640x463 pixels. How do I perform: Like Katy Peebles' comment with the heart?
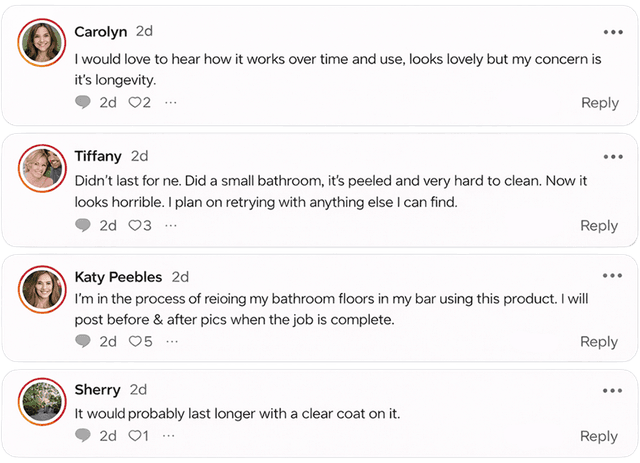tap(134, 341)
